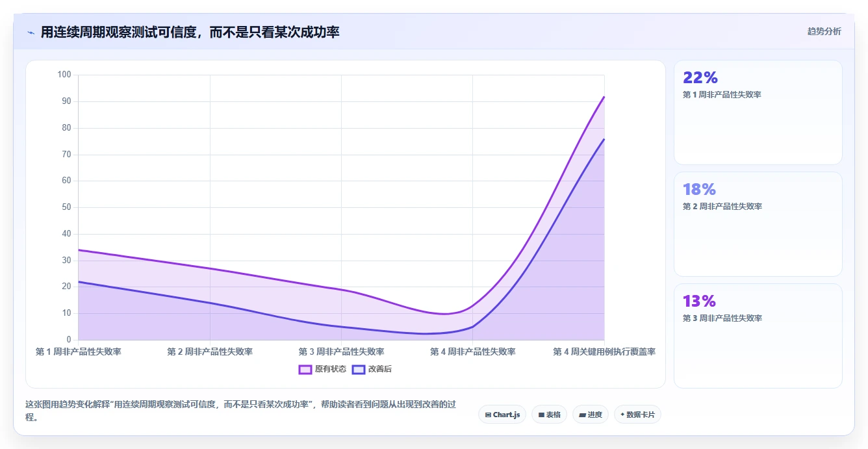Click the Chart.js tag icon
The image size is (868, 449).
click(x=488, y=415)
